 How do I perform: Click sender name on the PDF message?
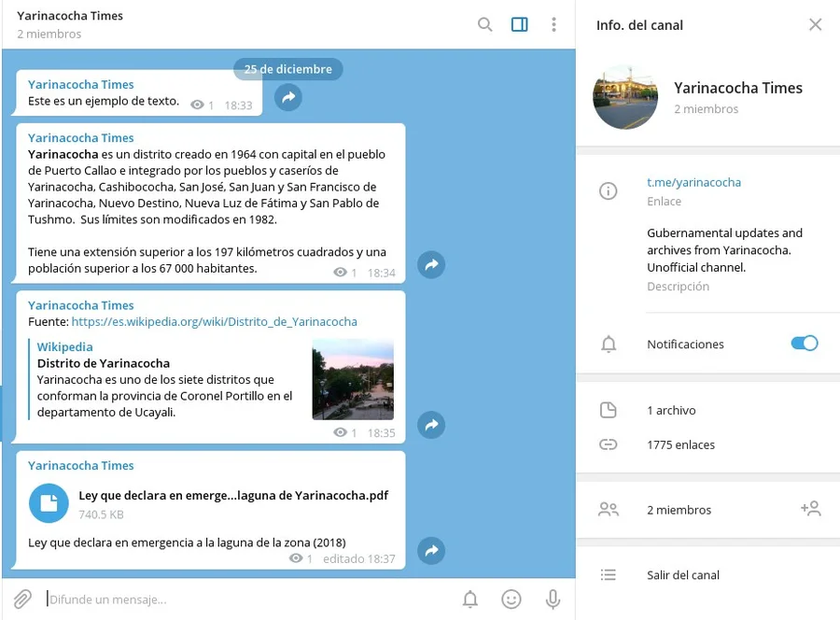pyautogui.click(x=81, y=466)
